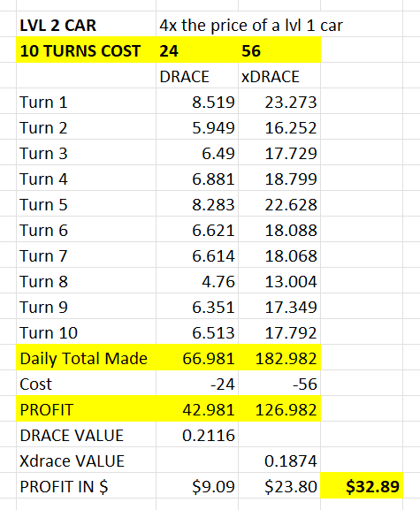Select Turn 2 xDRACE value 16.252
This screenshot has height=510, width=420.
[x=279, y=127]
